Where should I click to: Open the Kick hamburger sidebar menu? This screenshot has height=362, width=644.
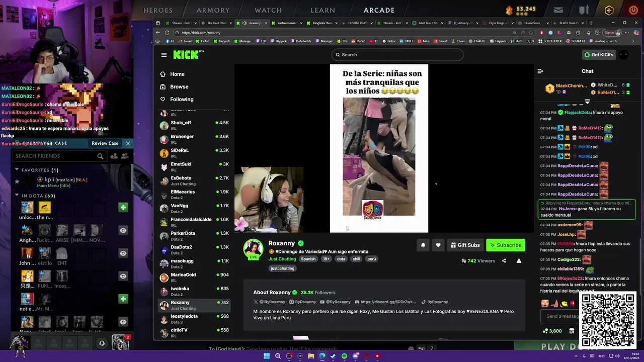pyautogui.click(x=164, y=55)
